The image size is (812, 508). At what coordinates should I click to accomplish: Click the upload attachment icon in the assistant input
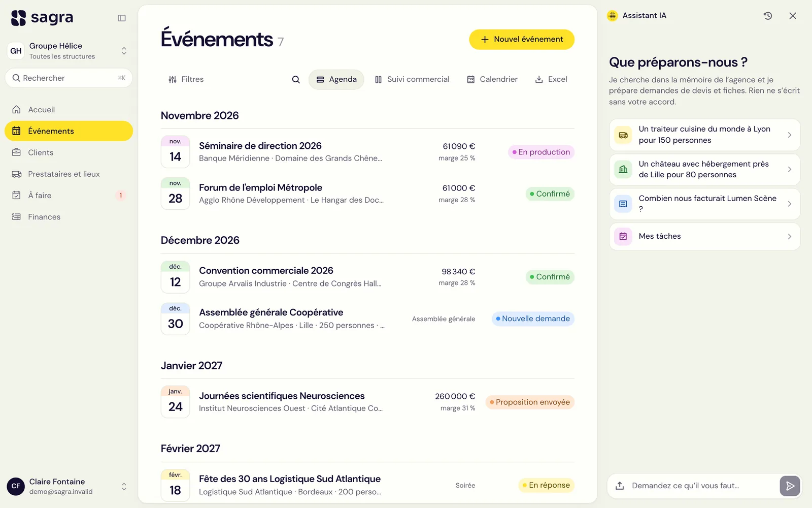click(x=620, y=486)
